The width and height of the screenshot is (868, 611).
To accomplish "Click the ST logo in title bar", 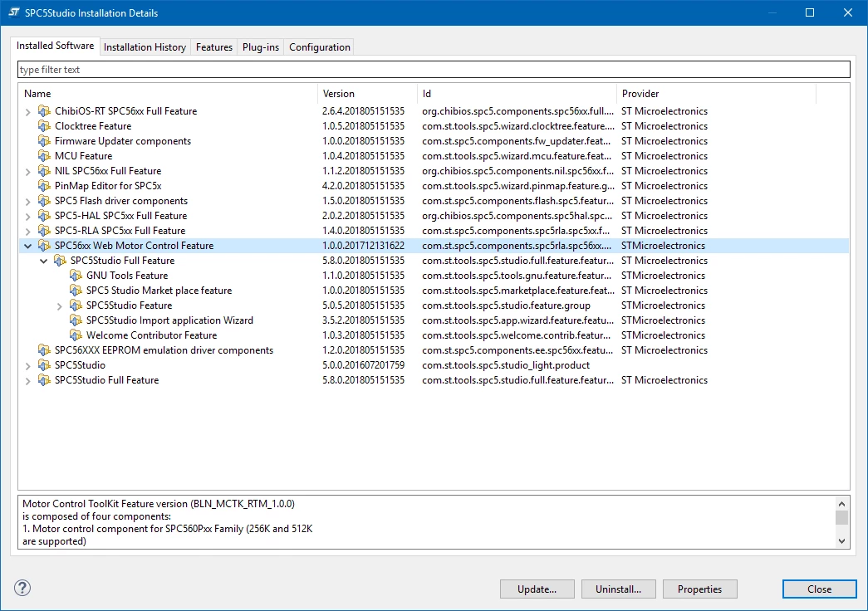I will 14,12.
